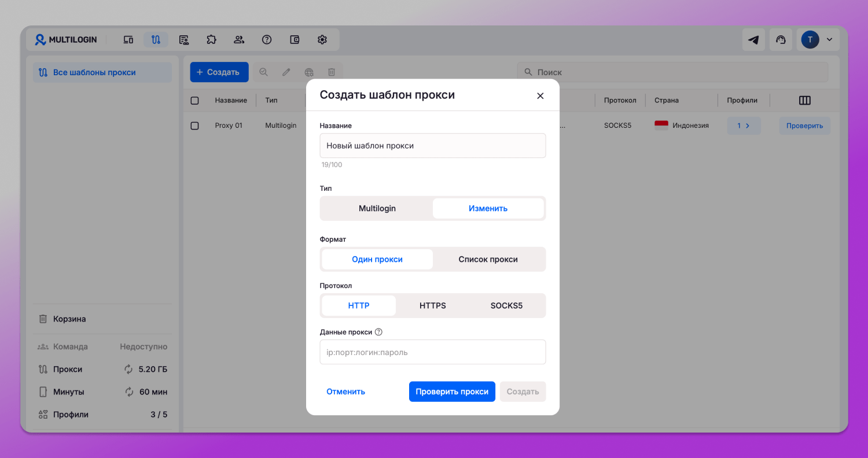Click the refresh icon next to 5.20 ГБ
The image size is (868, 458).
pyautogui.click(x=128, y=369)
